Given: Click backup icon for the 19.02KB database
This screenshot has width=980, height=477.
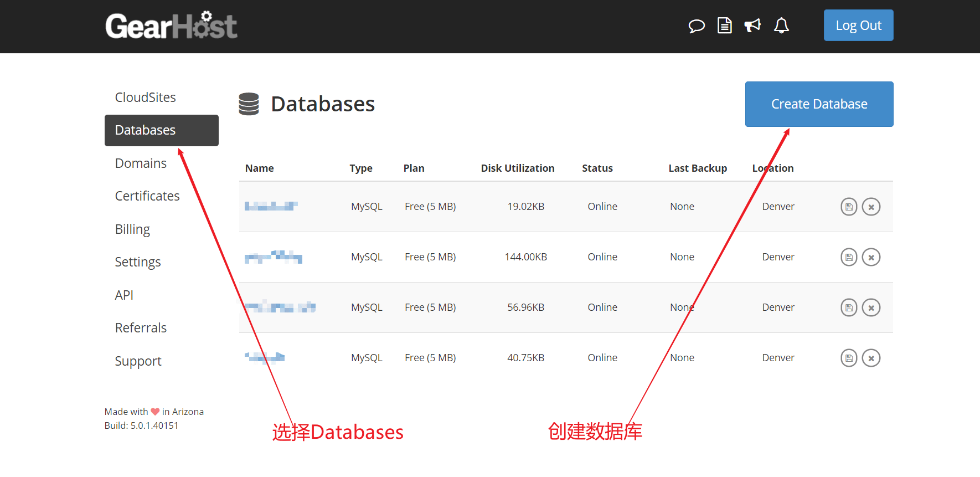Looking at the screenshot, I should [x=849, y=207].
